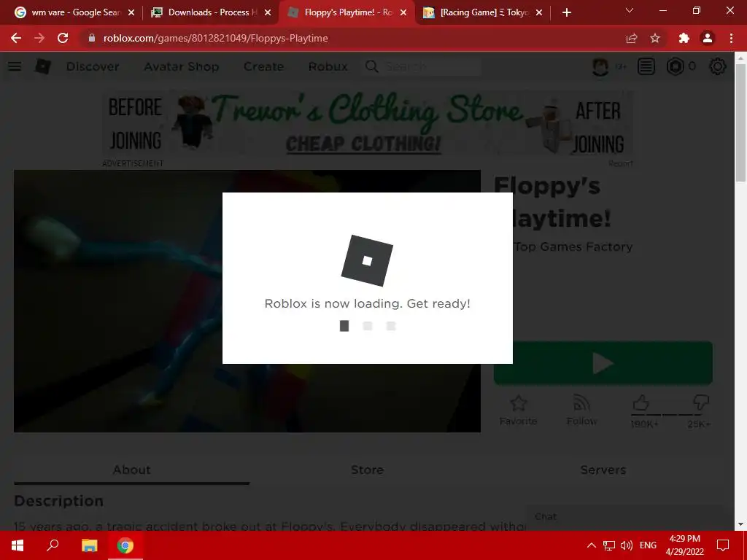Open the Chat panel header

pos(624,517)
